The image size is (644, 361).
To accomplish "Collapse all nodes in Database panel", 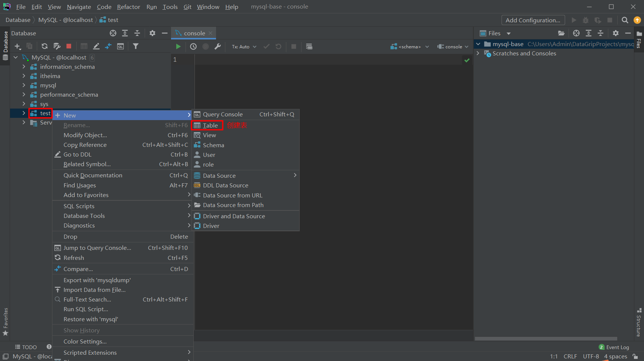I will [137, 33].
